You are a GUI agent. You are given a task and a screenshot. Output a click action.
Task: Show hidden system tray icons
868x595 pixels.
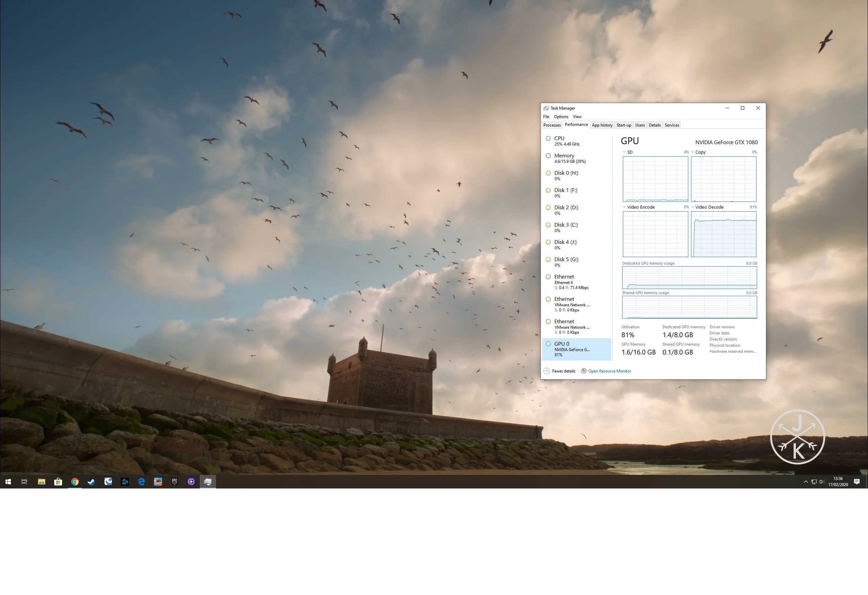click(806, 482)
